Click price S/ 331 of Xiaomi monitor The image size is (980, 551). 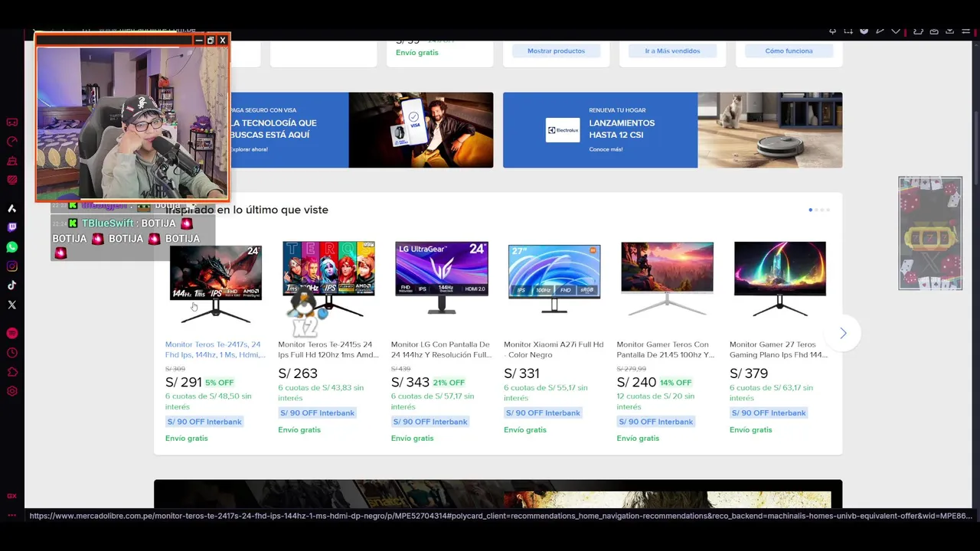click(522, 373)
